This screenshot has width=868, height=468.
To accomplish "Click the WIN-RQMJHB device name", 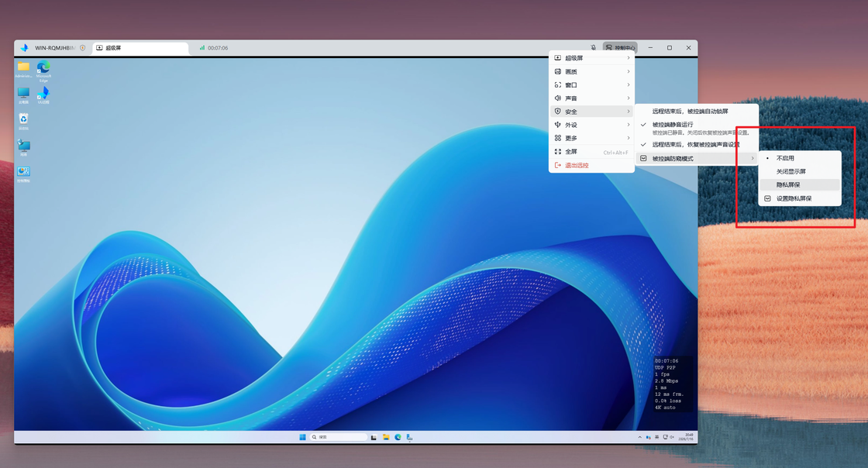I will click(x=54, y=48).
